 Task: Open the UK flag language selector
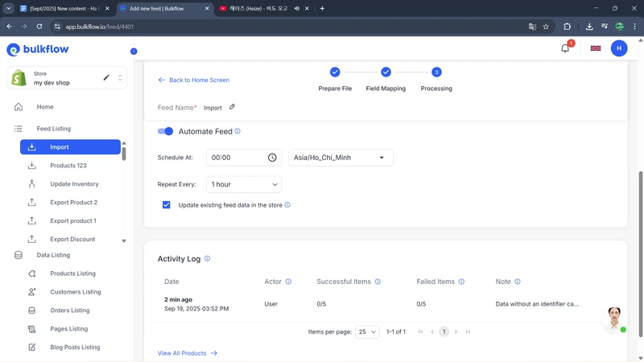[596, 48]
